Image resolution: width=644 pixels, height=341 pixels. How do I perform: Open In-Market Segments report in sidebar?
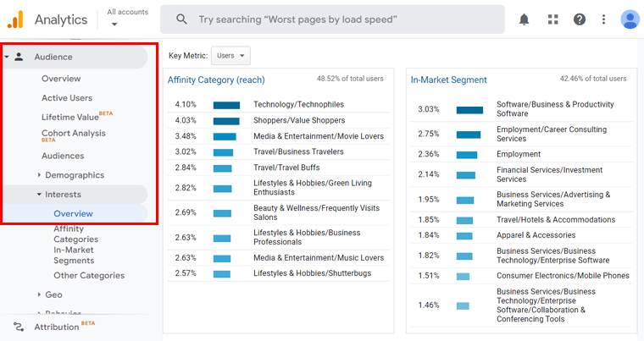74,256
